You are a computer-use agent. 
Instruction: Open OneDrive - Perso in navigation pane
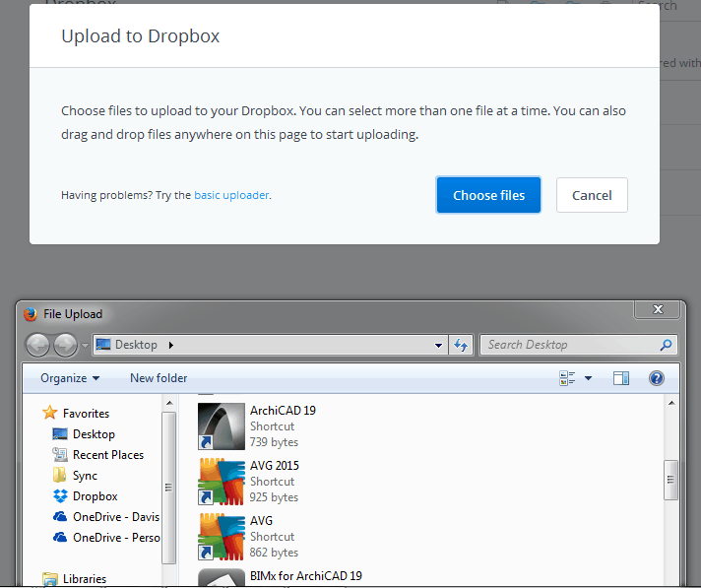pyautogui.click(x=116, y=538)
